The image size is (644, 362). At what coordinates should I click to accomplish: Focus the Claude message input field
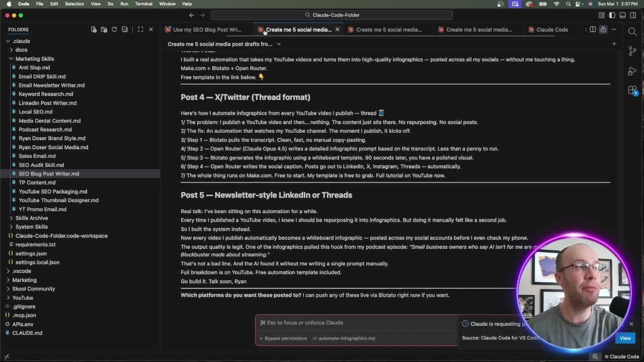coord(356,323)
